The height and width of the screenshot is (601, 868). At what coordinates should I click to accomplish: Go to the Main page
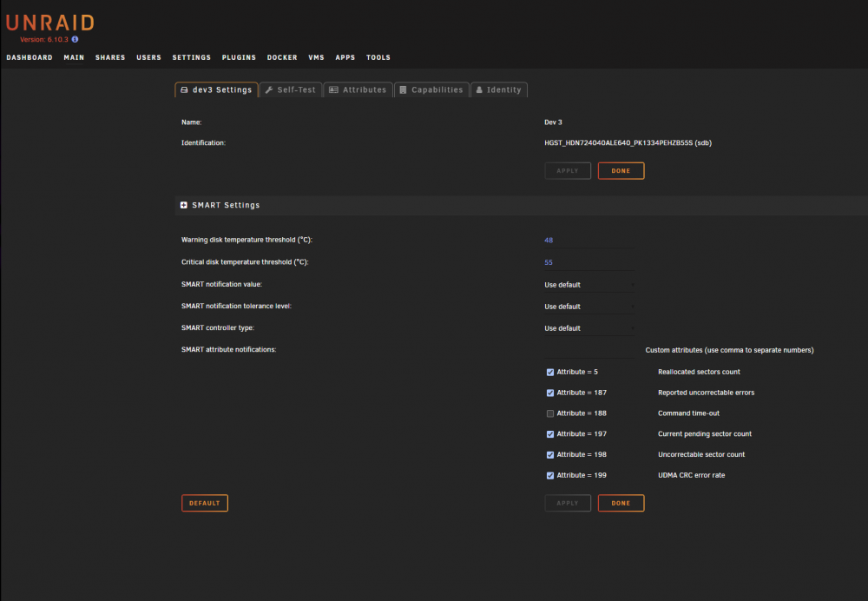(74, 57)
